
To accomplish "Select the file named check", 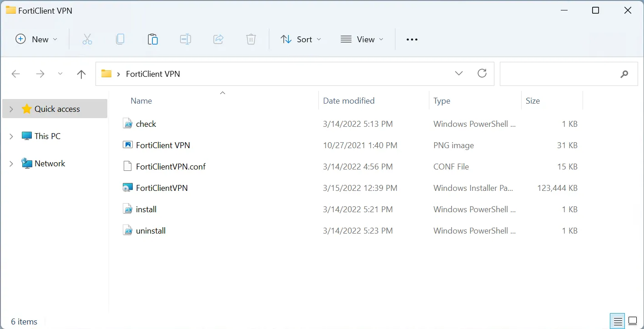I will click(146, 124).
